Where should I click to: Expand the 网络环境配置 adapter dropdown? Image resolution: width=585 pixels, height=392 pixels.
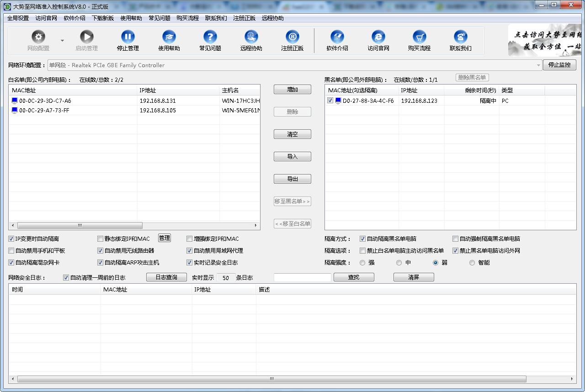[x=538, y=65]
